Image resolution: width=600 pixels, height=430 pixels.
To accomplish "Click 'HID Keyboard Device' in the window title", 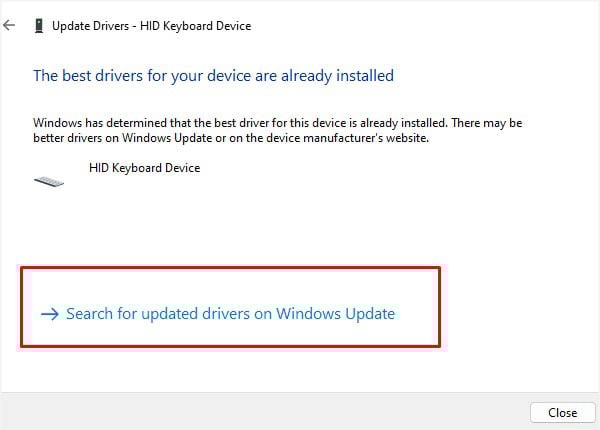I will [x=196, y=26].
